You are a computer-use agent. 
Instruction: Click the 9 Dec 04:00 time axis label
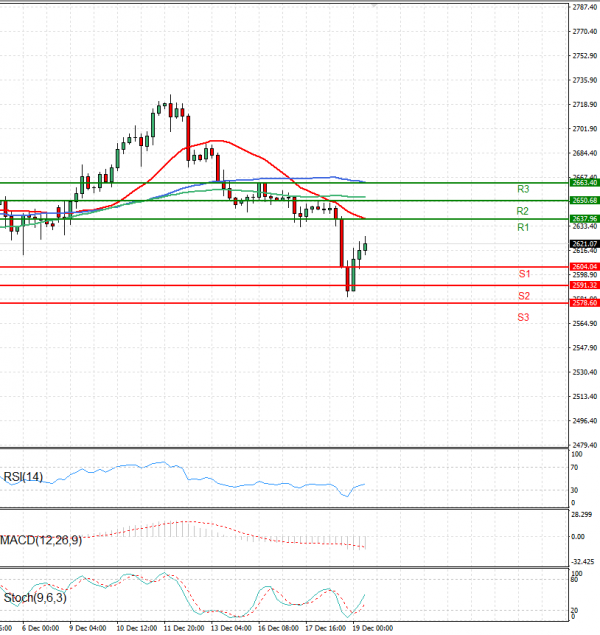(87, 628)
